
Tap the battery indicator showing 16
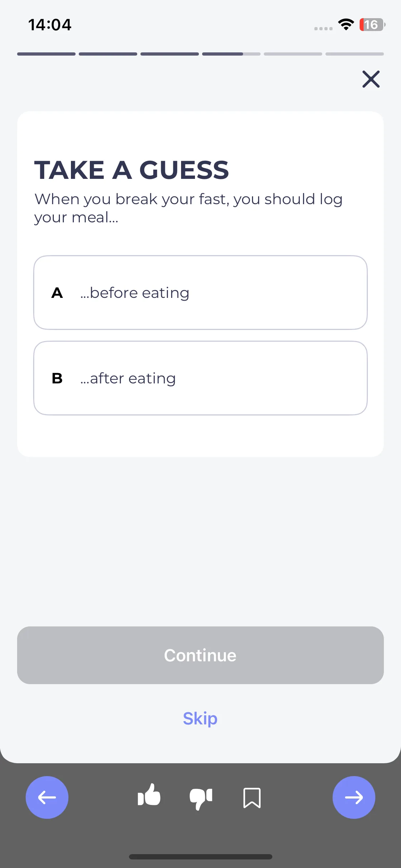(x=372, y=25)
